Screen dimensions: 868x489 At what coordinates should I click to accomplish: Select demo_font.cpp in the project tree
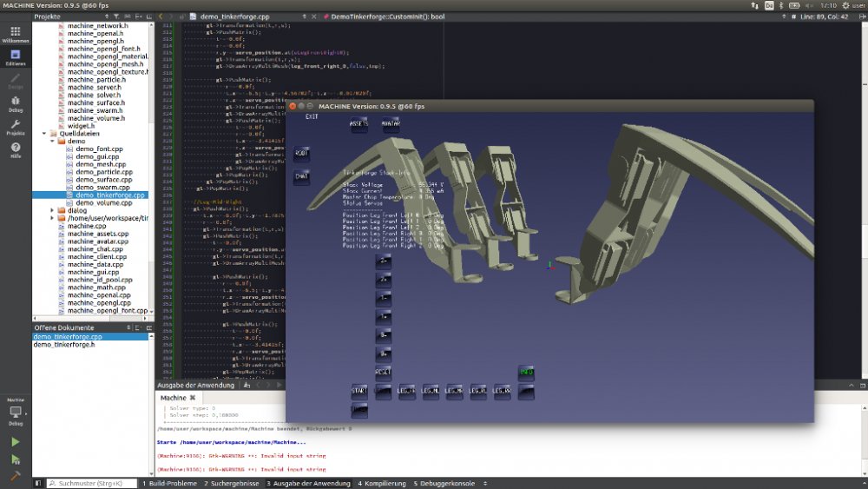[99, 149]
